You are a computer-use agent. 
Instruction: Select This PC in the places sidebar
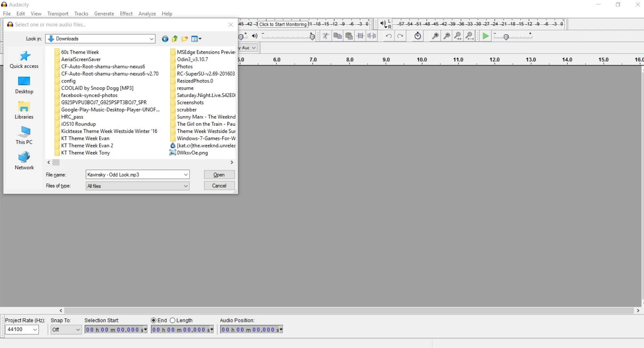tap(24, 136)
